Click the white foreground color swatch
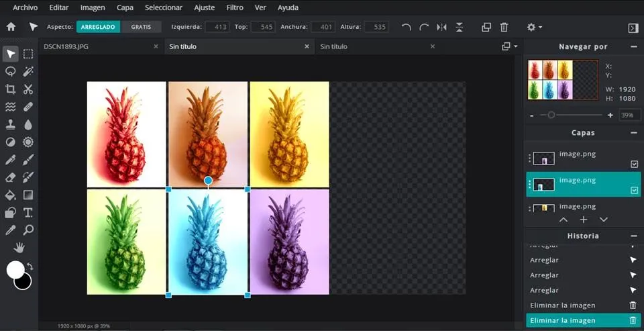Screen dimensions: 644x331 click(x=15, y=270)
